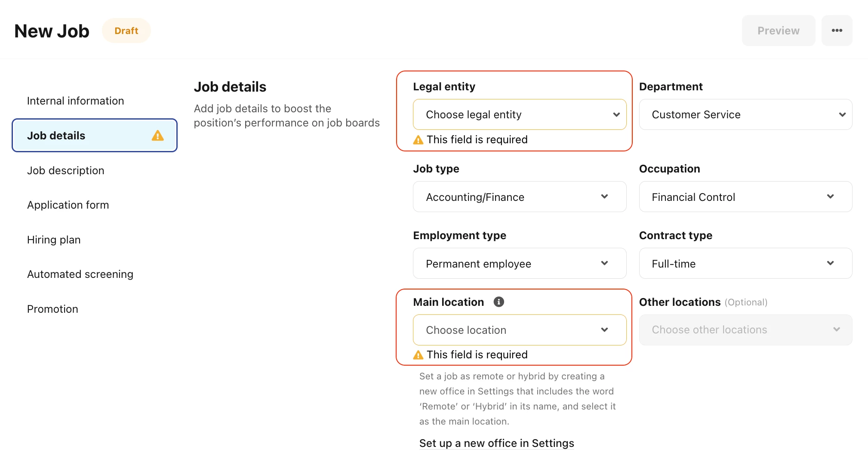Click the Preview button
This screenshot has width=868, height=468.
pyautogui.click(x=779, y=31)
